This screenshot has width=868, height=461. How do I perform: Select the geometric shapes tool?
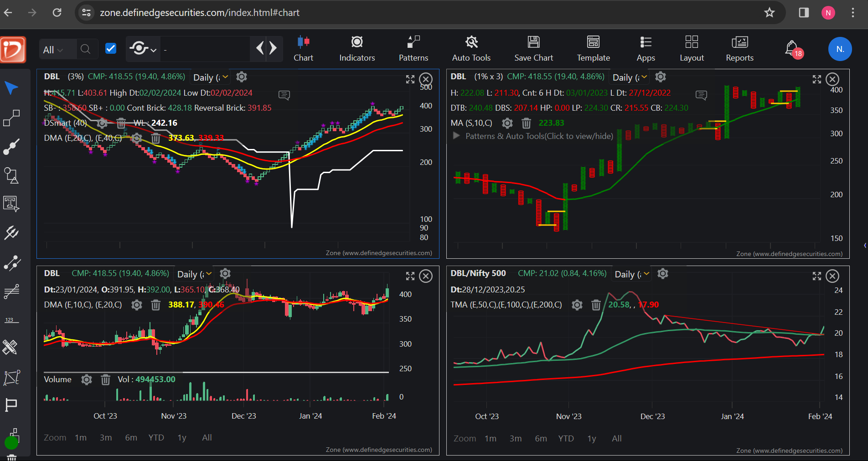click(x=11, y=175)
